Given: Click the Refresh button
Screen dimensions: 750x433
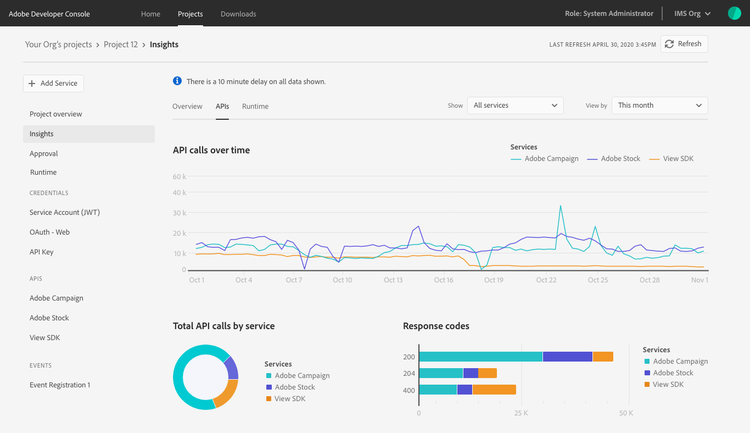Looking at the screenshot, I should (684, 44).
